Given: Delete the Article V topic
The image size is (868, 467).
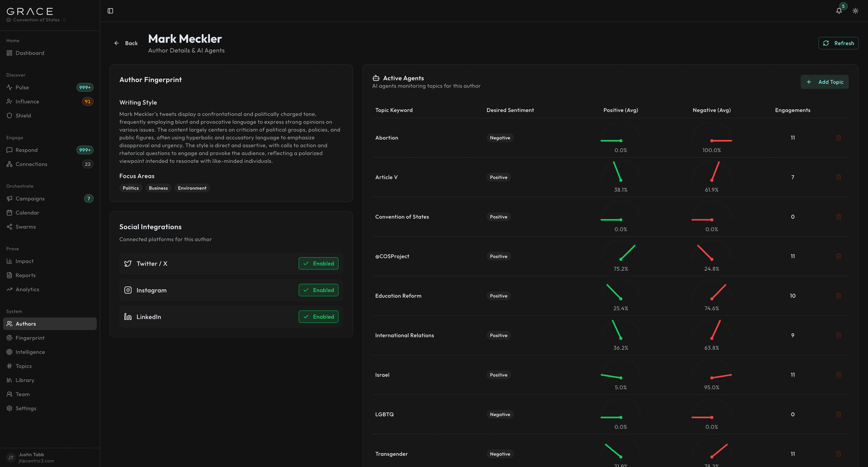Looking at the screenshot, I should [x=839, y=177].
